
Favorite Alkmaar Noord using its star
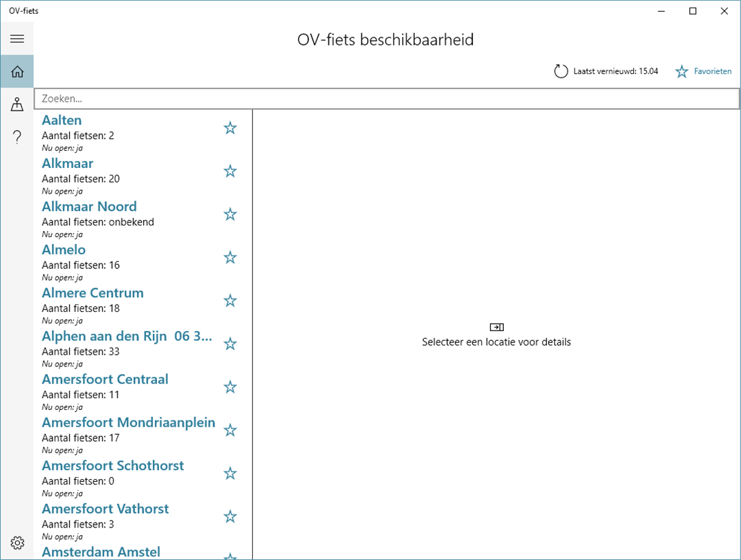point(230,214)
